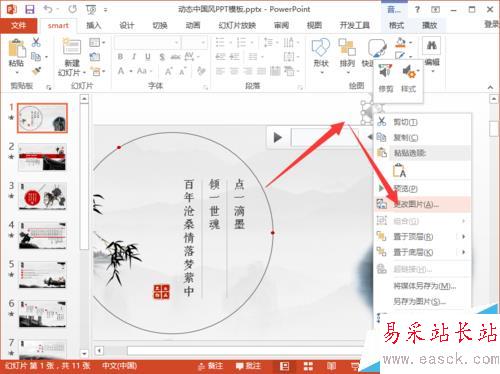
Task: Expand the 置于底层 submenu arrow
Action: tap(463, 252)
